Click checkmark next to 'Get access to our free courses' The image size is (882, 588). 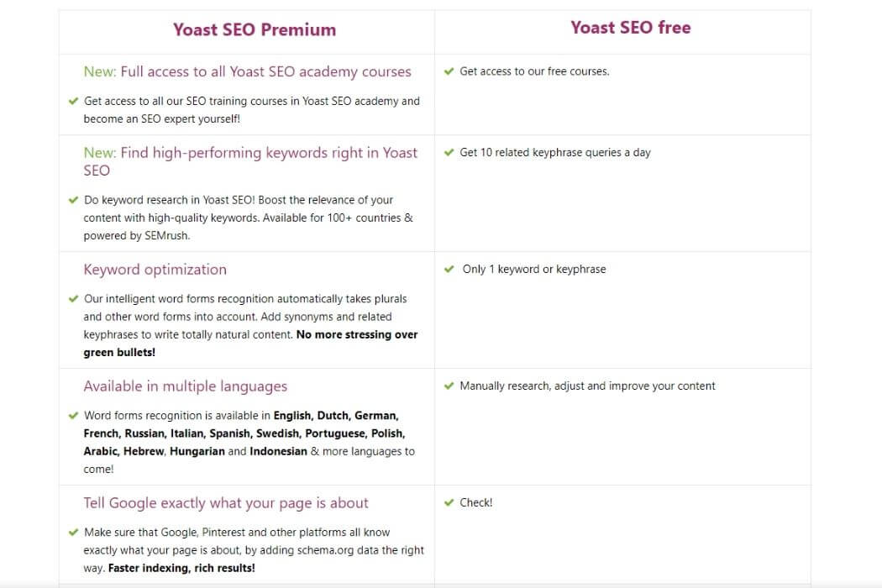point(449,71)
